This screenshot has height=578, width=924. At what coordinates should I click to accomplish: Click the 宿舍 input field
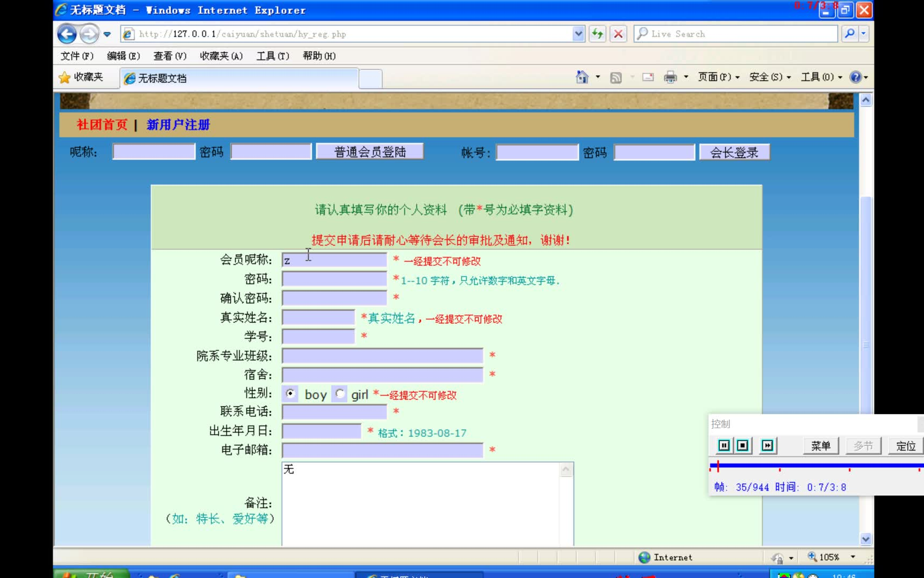click(x=382, y=374)
